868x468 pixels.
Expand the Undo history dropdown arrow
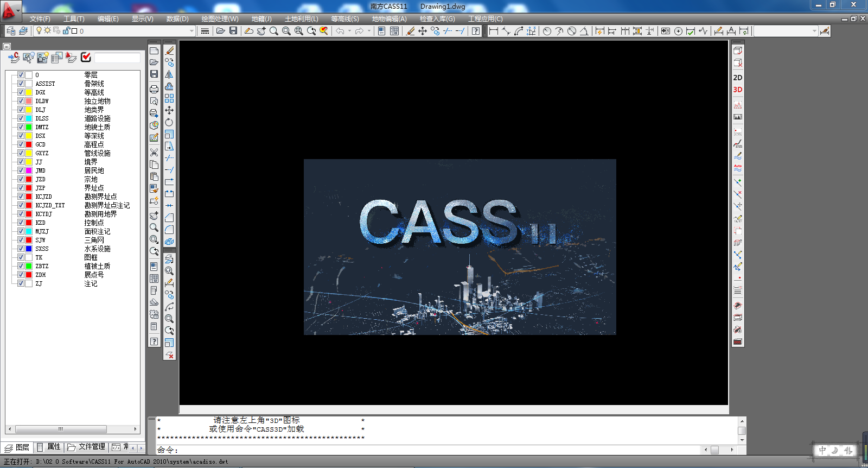349,31
